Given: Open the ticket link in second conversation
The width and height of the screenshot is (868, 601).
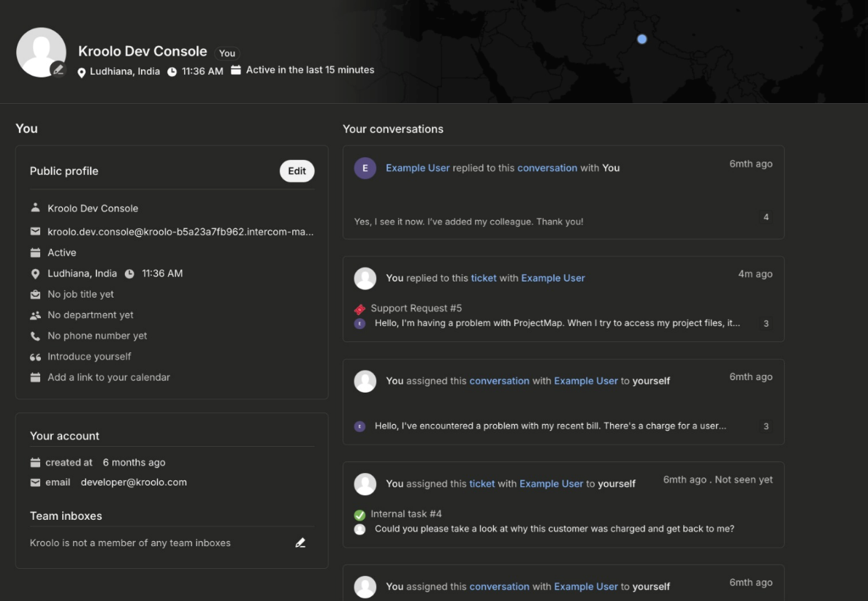Looking at the screenshot, I should (x=483, y=278).
